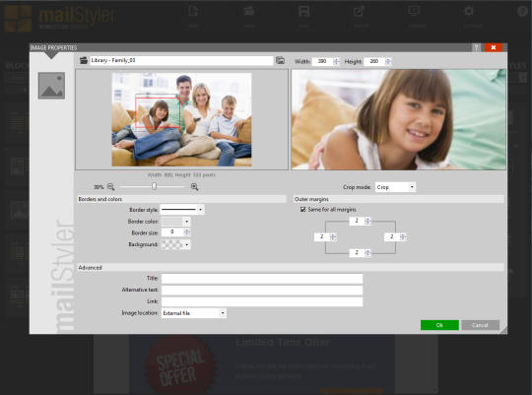Select the image placeholder icon in the sidebar
Screen dimensions: 532x395
(x=51, y=86)
